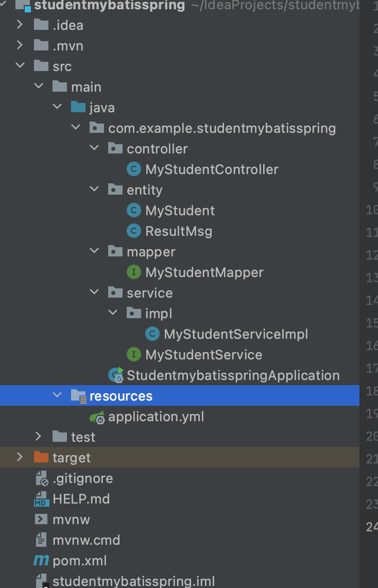The width and height of the screenshot is (378, 588).
Task: Expand the .idea folder chevron
Action: pyautogui.click(x=20, y=25)
